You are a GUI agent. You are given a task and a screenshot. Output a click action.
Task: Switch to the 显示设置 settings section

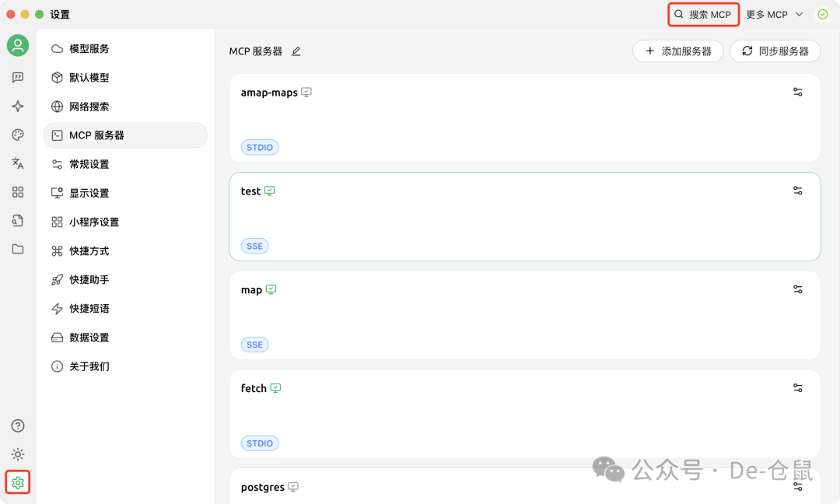88,192
